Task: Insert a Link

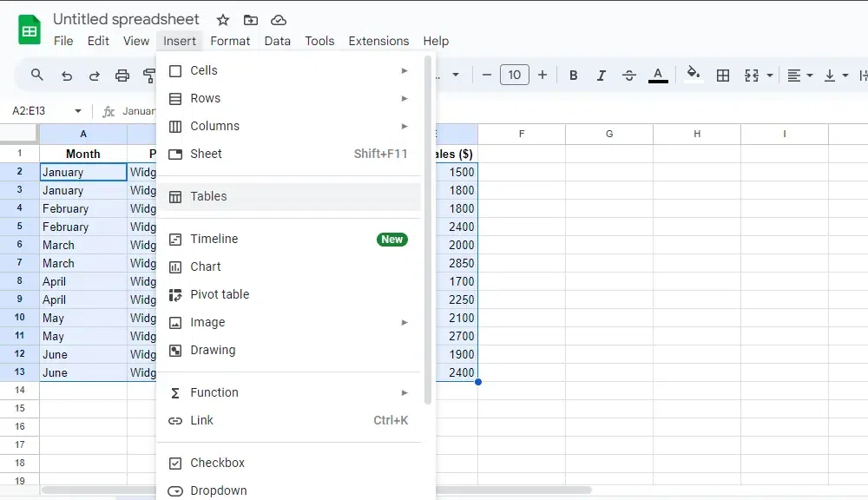Action: point(289,420)
